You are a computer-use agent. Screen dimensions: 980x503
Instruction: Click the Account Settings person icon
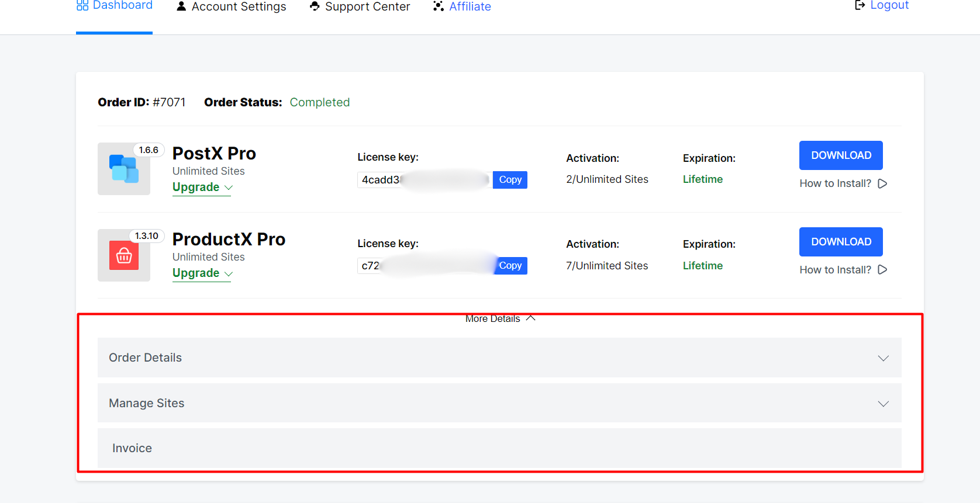click(181, 6)
